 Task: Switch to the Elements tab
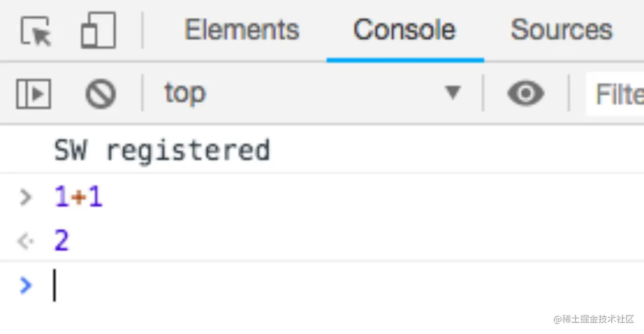pyautogui.click(x=242, y=30)
